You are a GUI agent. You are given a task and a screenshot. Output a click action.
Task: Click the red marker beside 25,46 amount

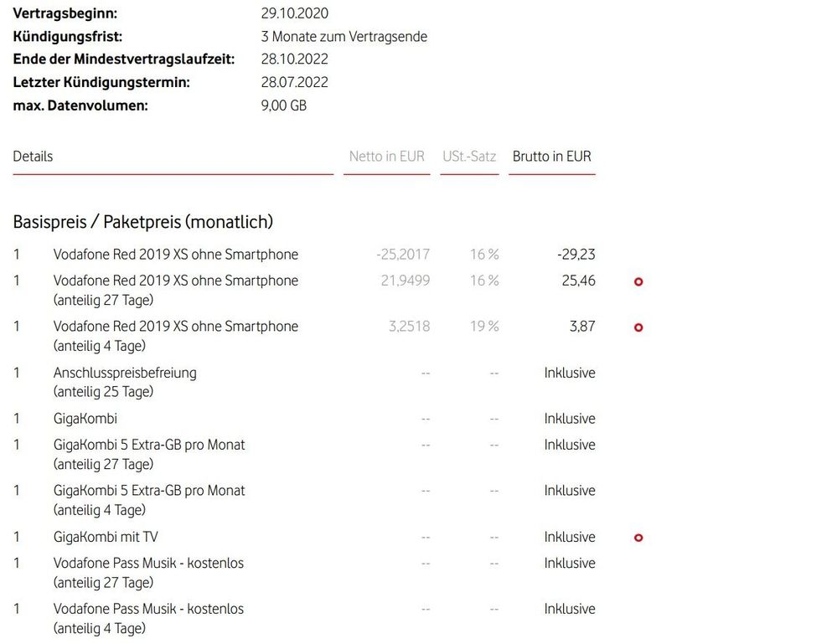click(x=638, y=282)
